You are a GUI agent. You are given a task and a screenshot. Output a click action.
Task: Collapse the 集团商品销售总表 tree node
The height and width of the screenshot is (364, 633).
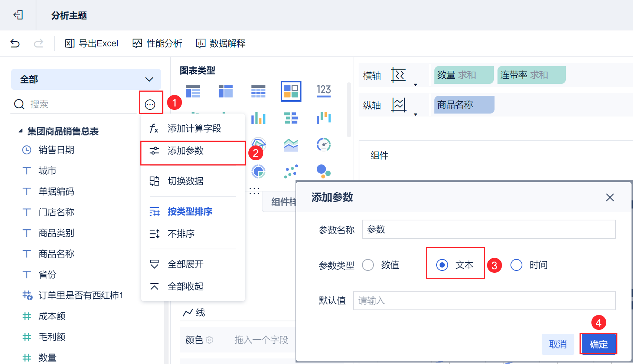21,131
